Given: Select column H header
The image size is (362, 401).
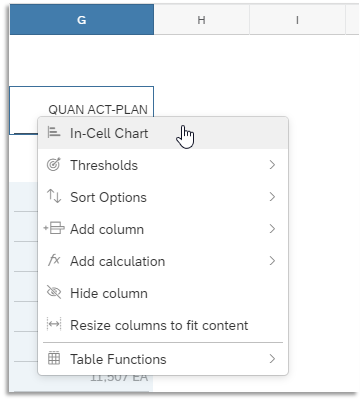Looking at the screenshot, I should (201, 20).
